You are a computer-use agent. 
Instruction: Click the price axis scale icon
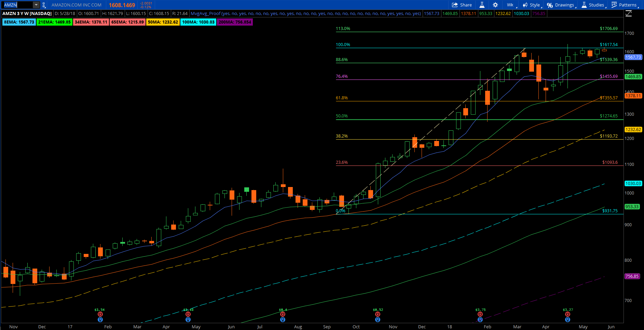pyautogui.click(x=629, y=14)
